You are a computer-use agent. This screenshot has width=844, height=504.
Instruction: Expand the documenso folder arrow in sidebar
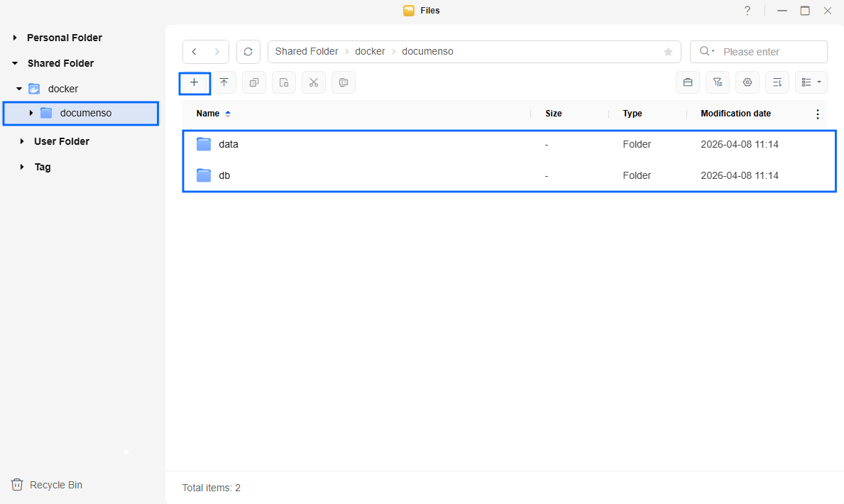31,113
